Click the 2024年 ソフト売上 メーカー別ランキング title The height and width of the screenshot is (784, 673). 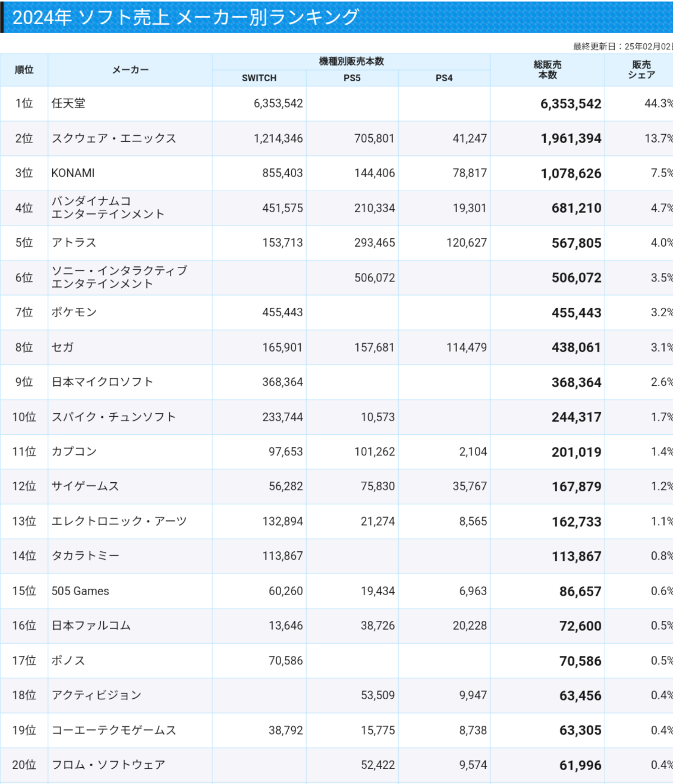[x=185, y=17]
